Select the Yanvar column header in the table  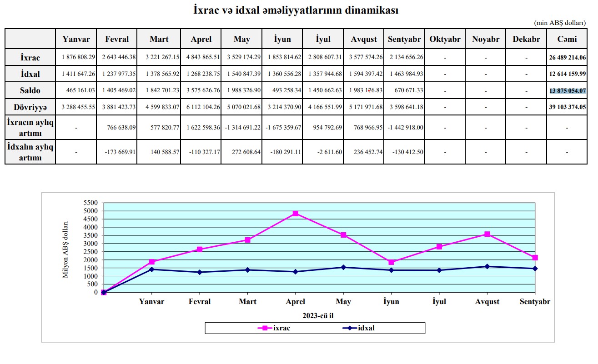76,39
